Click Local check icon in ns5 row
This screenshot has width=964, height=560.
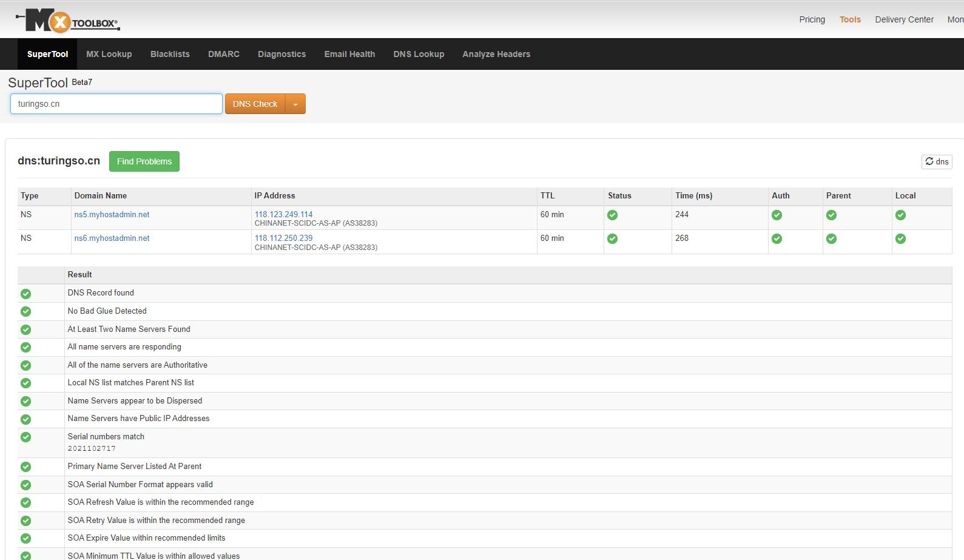tap(900, 215)
